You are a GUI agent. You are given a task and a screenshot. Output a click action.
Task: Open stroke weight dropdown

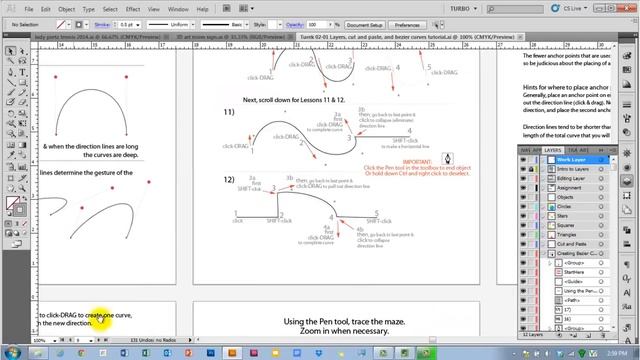pos(138,25)
